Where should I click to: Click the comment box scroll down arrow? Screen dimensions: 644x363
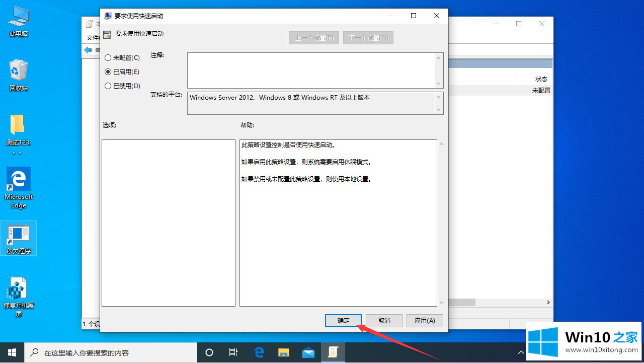click(439, 83)
